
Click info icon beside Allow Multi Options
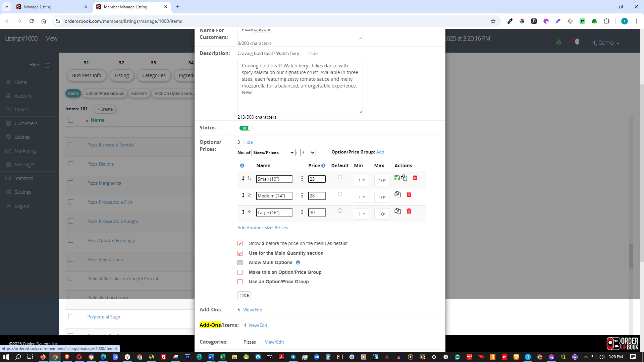[298, 262]
